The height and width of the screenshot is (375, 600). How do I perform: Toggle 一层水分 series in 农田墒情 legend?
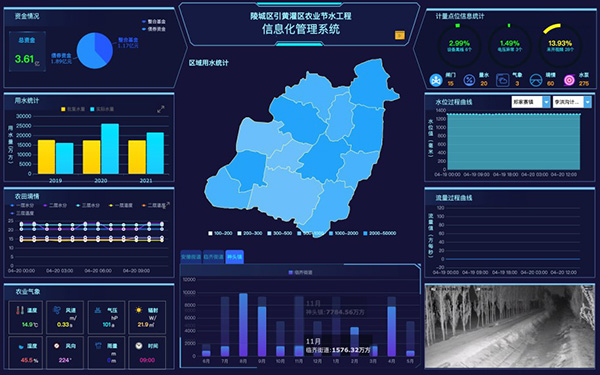pos(22,205)
